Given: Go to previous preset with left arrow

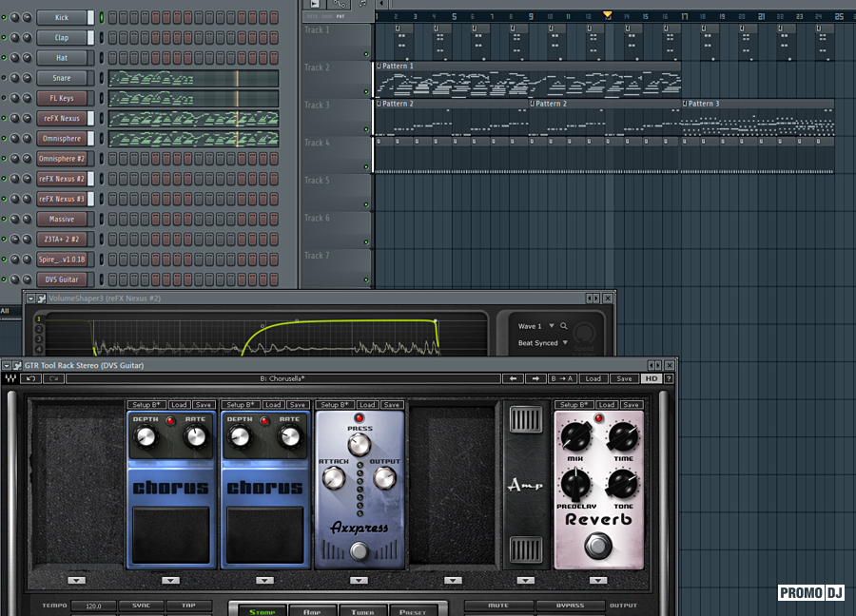Looking at the screenshot, I should [515, 378].
